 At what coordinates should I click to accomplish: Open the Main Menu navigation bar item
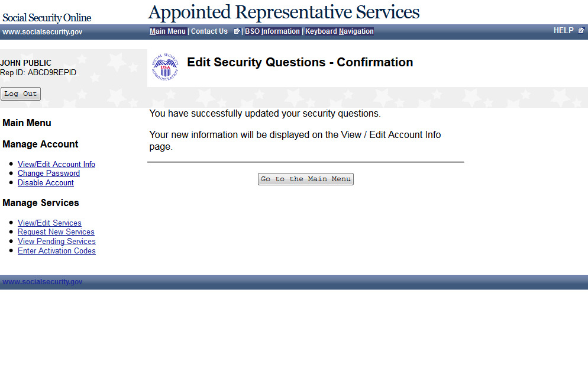pyautogui.click(x=167, y=31)
